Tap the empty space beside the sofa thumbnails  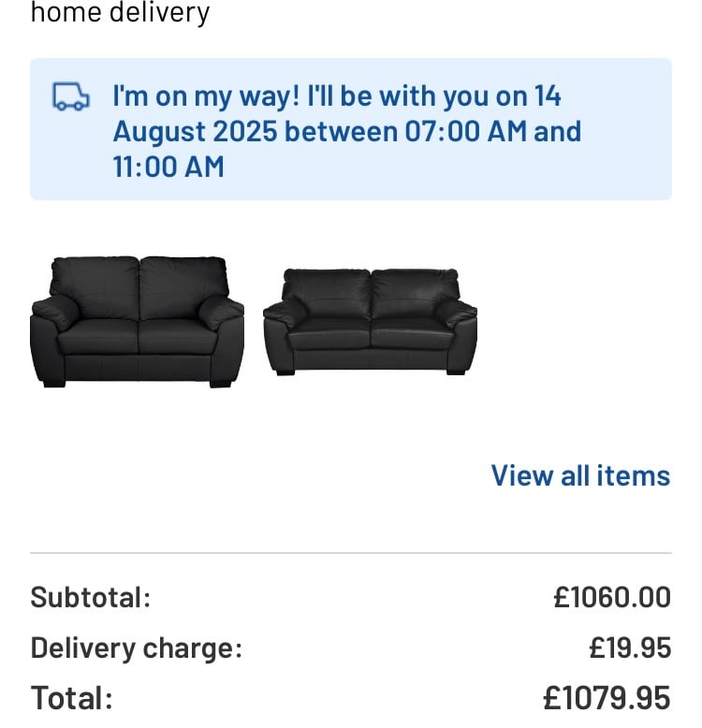(576, 321)
